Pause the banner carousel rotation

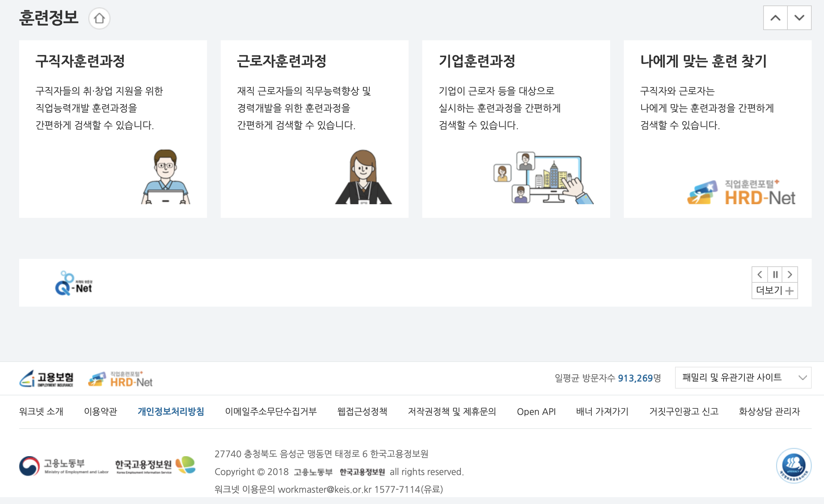(x=775, y=275)
